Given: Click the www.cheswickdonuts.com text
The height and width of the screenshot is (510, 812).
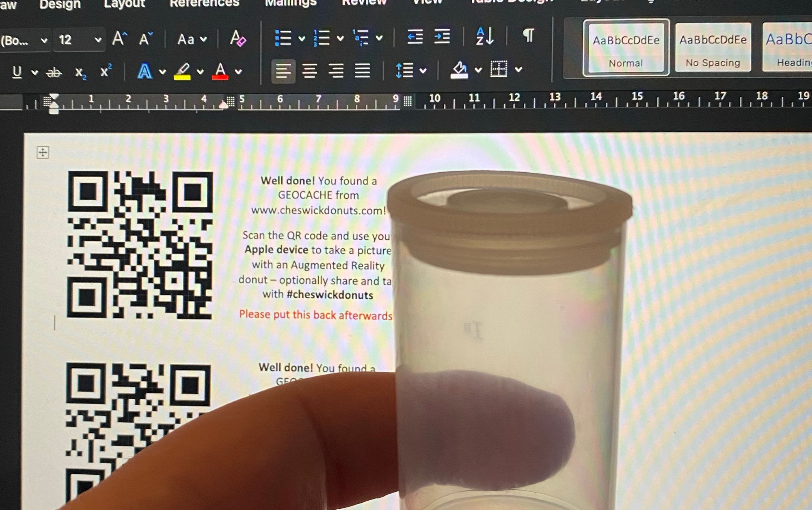Looking at the screenshot, I should pos(318,211).
